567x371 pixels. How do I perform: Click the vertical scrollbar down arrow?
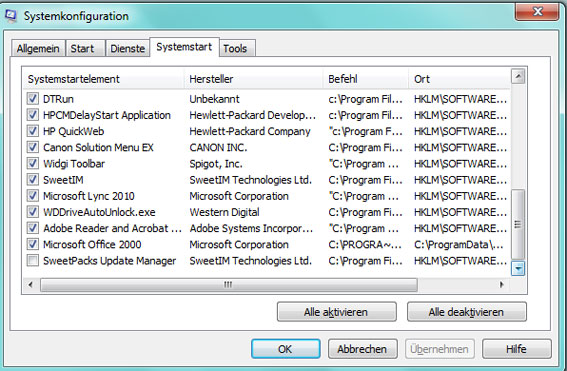(x=518, y=269)
